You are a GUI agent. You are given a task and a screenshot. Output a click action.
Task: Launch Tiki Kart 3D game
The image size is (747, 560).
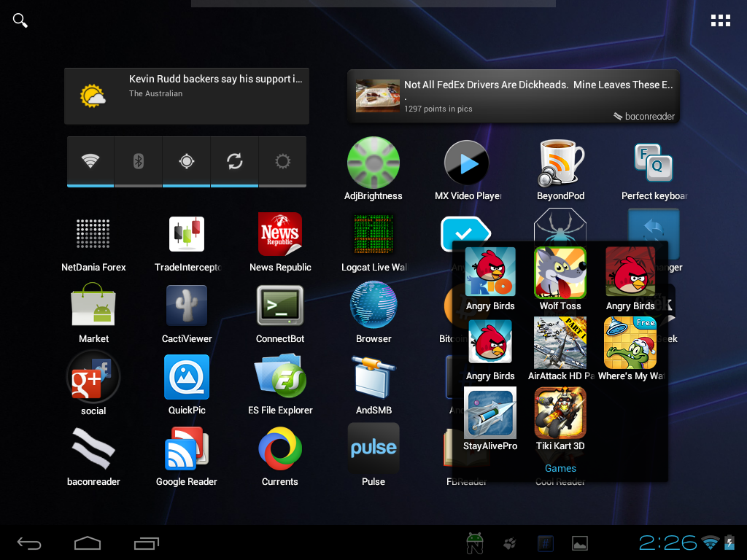tap(560, 413)
